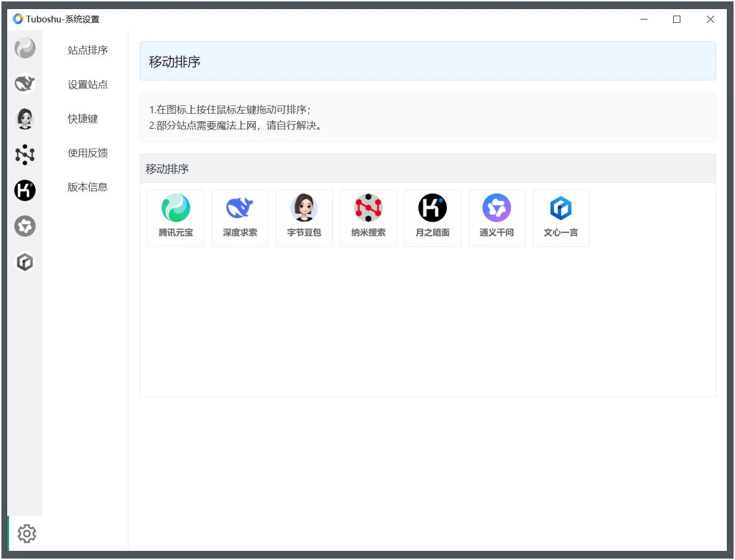The height and width of the screenshot is (560, 735).
Task: Select the 文心一言 sidebar icon
Action: 25,262
